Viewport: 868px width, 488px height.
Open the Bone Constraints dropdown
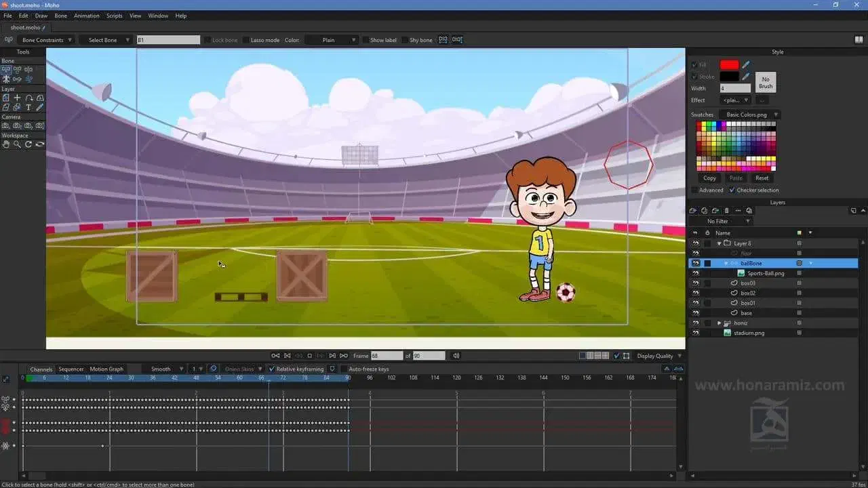47,40
